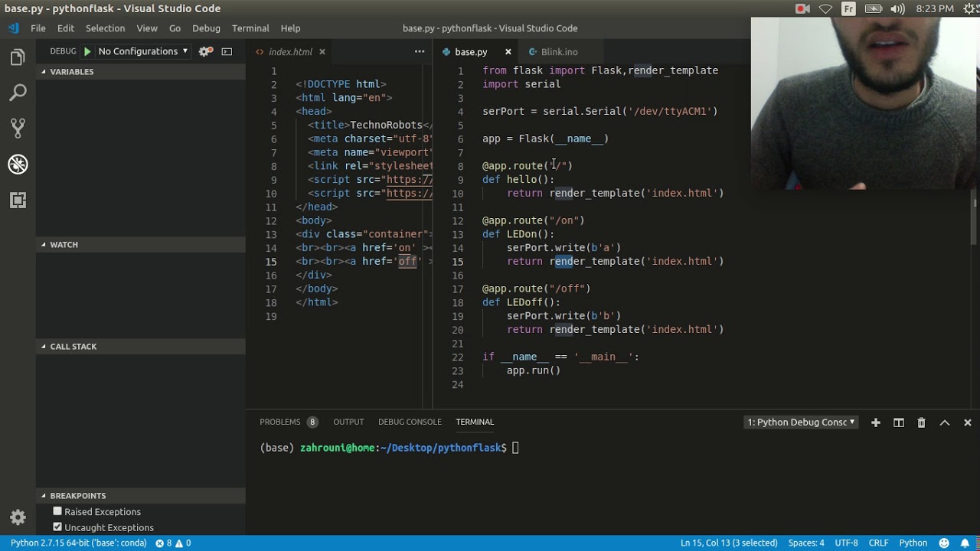Open system volume indicator in top bar

[x=898, y=8]
